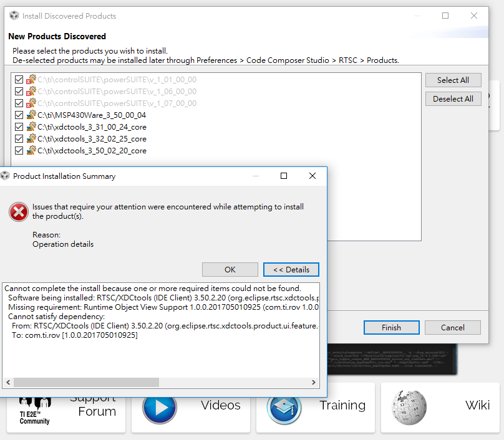Dismiss the error dialog with OK
504x440 pixels.
click(x=230, y=269)
